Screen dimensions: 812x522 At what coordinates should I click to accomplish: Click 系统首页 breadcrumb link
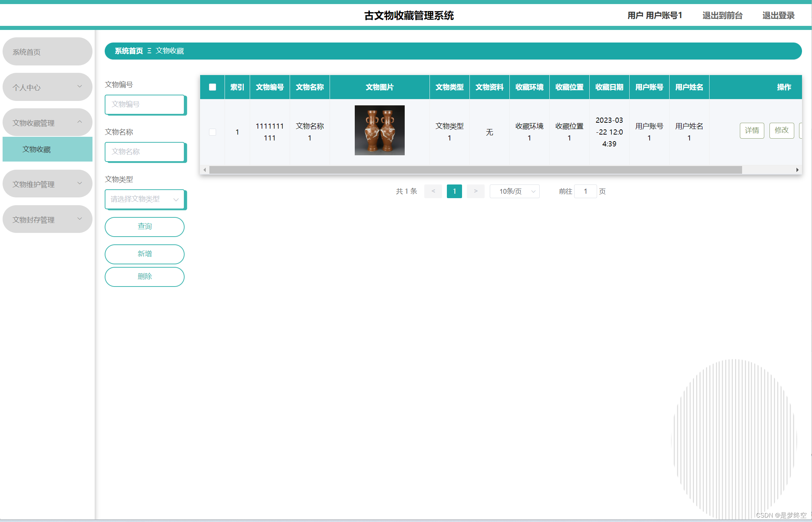129,51
